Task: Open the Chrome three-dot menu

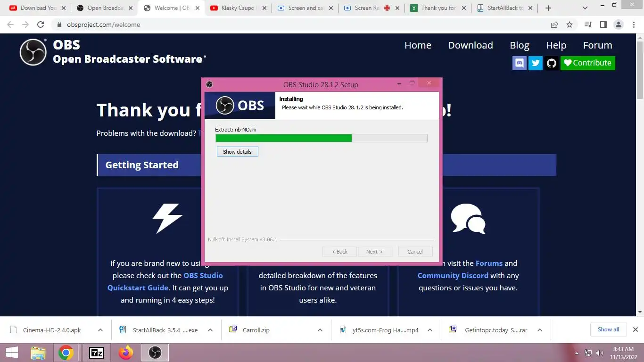Action: [x=634, y=25]
